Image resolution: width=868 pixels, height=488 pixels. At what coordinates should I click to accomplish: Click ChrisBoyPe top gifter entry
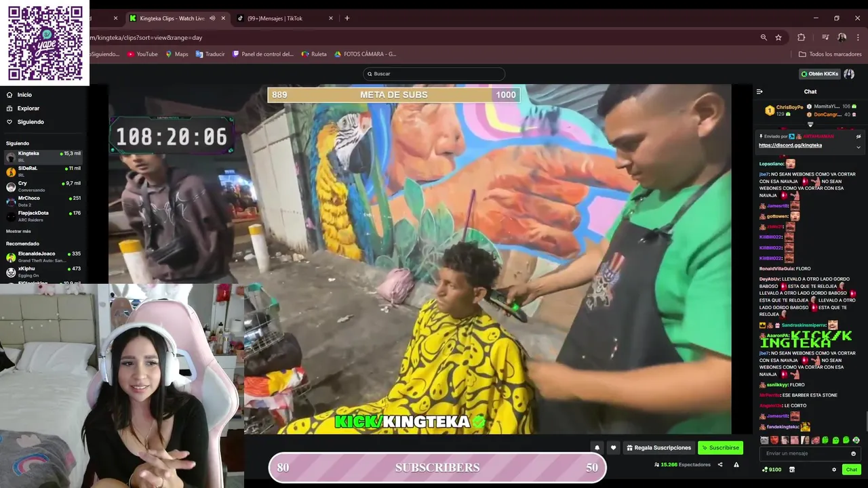(784, 110)
